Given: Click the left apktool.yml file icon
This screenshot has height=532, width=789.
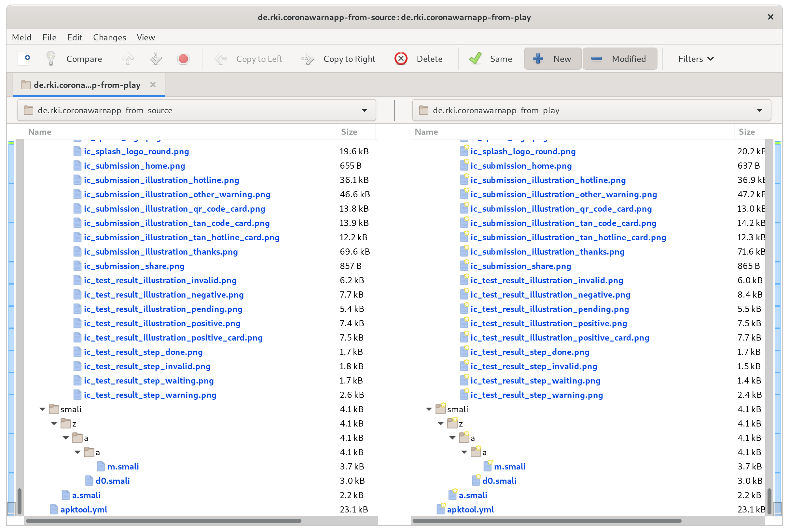Looking at the screenshot, I should 54,510.
